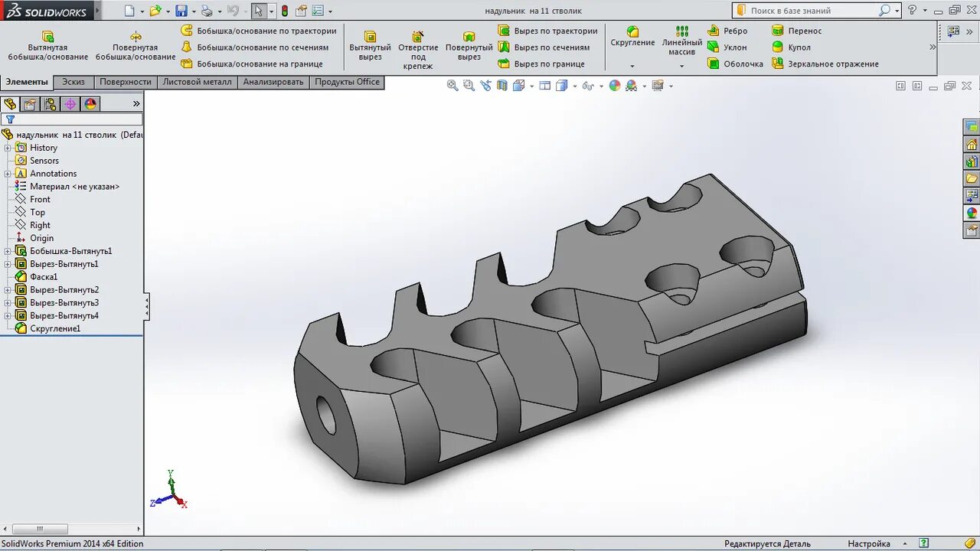Expand Вырез-Вытянуть2 feature node

coord(8,290)
